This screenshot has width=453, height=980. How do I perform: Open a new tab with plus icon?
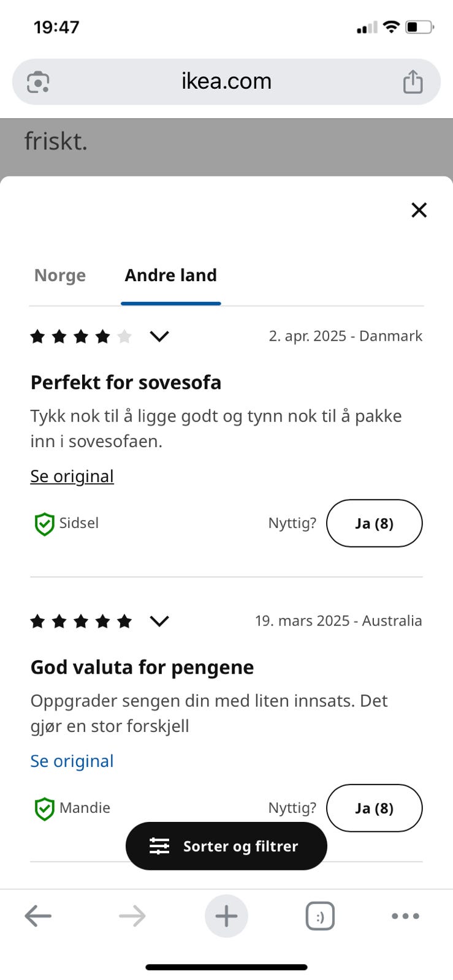pos(226,916)
